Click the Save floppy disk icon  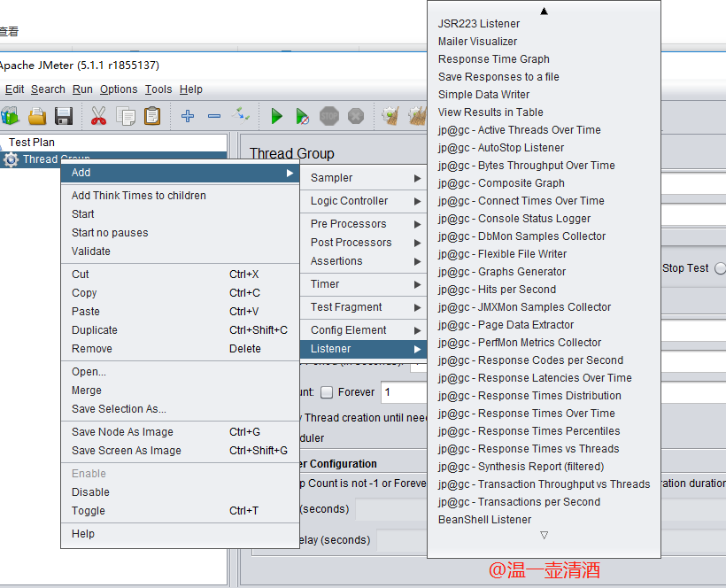pyautogui.click(x=64, y=116)
